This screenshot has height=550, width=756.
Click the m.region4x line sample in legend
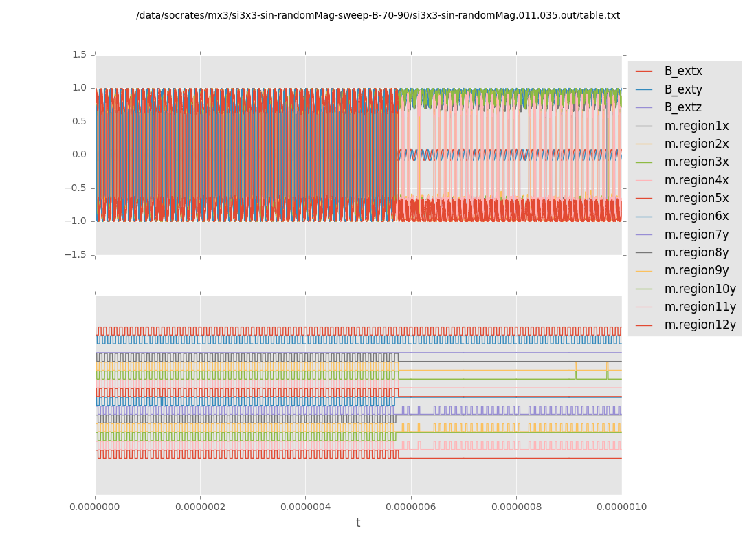point(644,181)
